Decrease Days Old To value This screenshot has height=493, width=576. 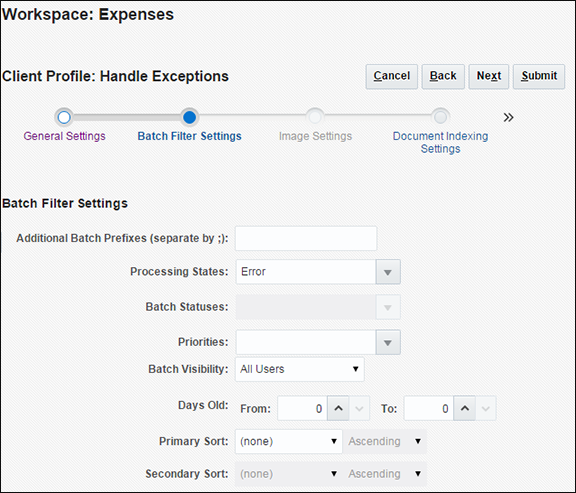tap(486, 408)
